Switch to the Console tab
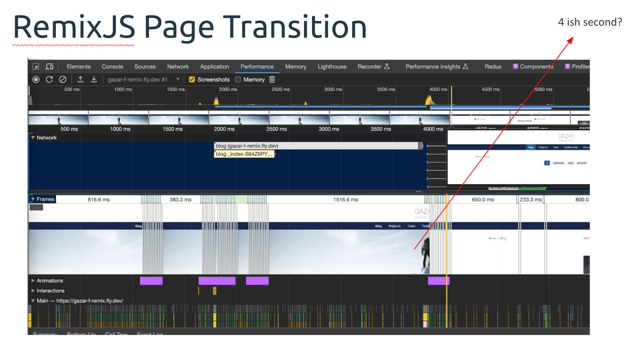Image resolution: width=644 pixels, height=350 pixels. coord(113,67)
